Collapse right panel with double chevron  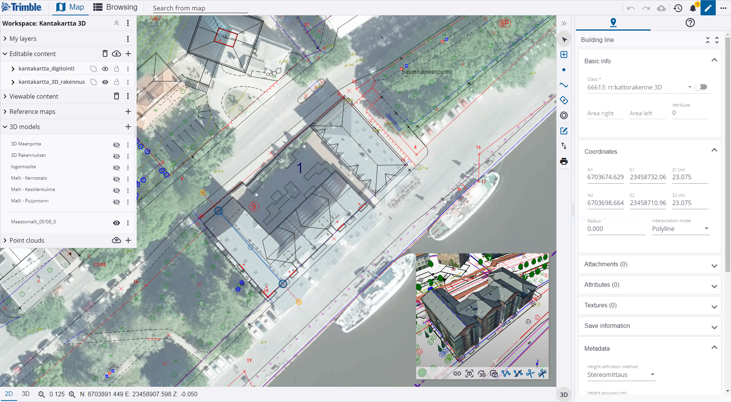564,23
